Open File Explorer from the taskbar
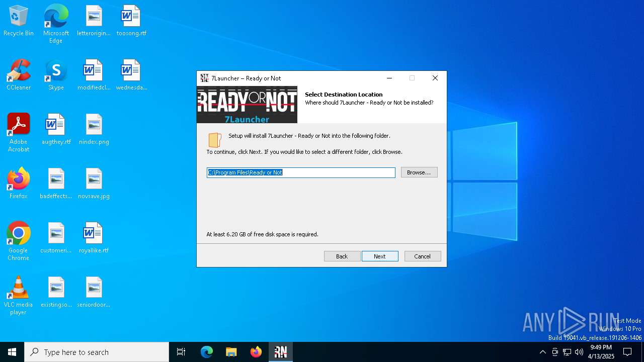The height and width of the screenshot is (362, 644). (231, 352)
